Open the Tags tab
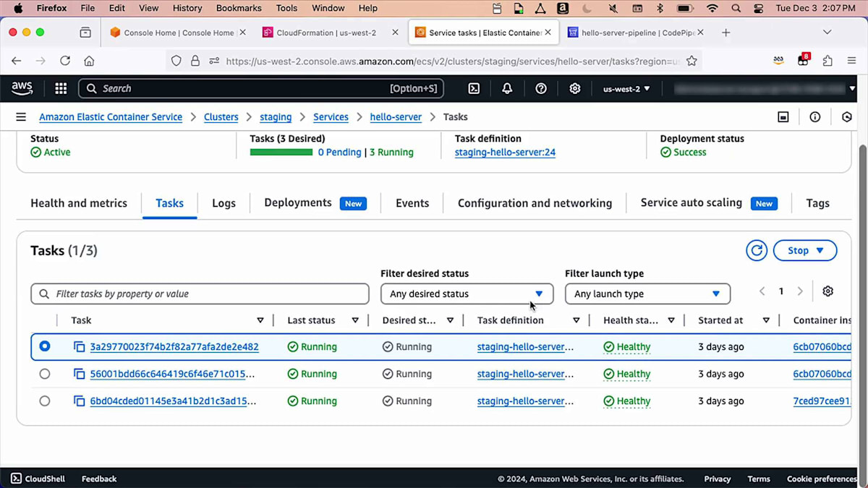Screen dimensions: 868x488 tap(817, 203)
